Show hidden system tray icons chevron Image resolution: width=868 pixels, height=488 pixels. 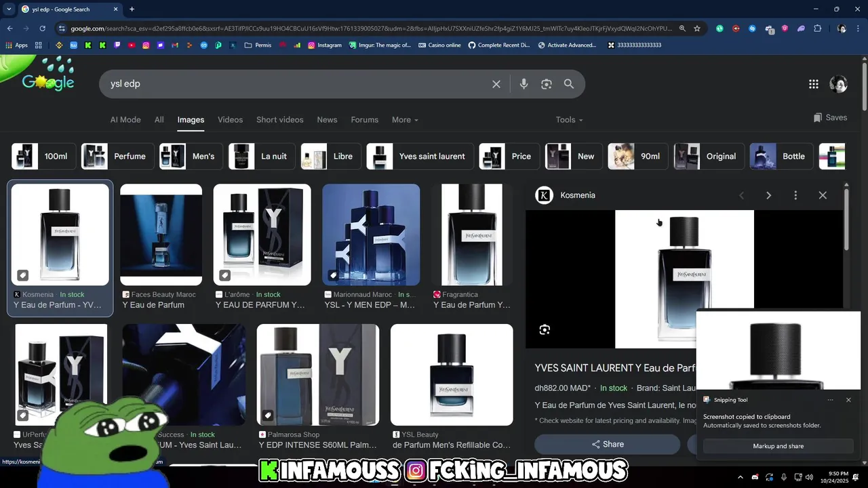[x=740, y=477]
